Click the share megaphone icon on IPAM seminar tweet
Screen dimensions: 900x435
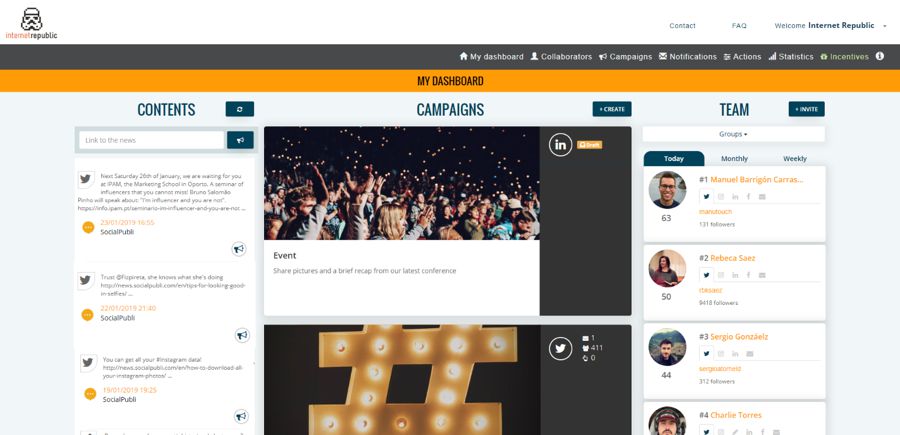click(x=239, y=248)
